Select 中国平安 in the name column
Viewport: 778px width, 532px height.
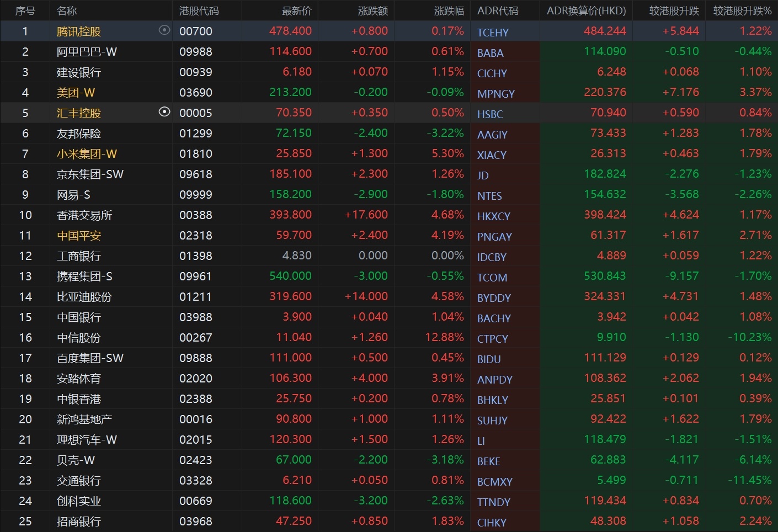79,236
